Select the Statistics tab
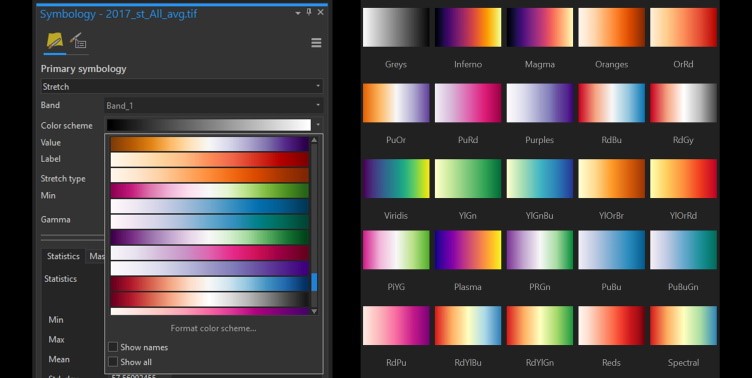The height and width of the screenshot is (378, 752). [x=63, y=256]
